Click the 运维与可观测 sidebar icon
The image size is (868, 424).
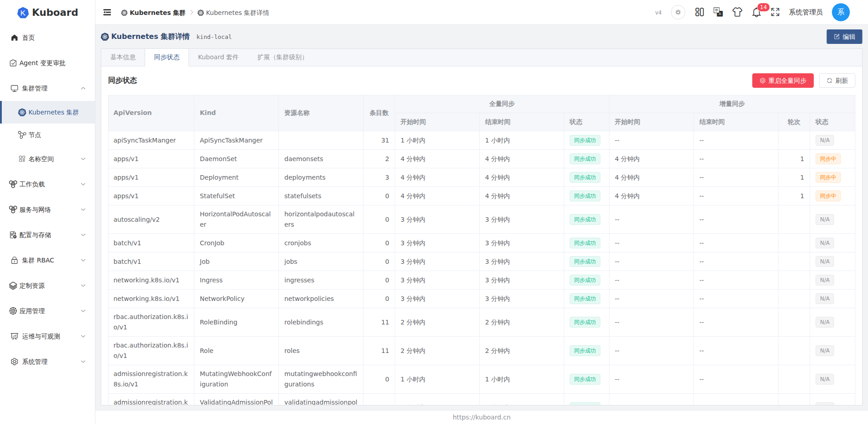[x=14, y=336]
